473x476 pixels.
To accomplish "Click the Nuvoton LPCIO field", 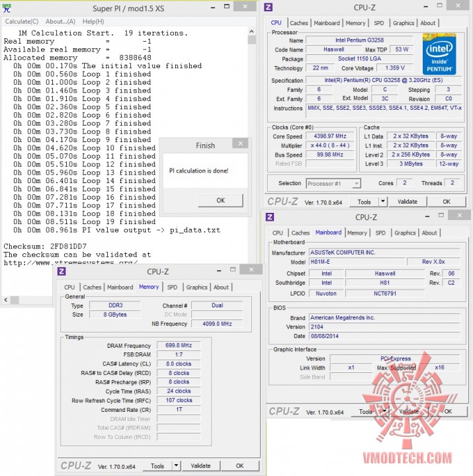I will 326,294.
